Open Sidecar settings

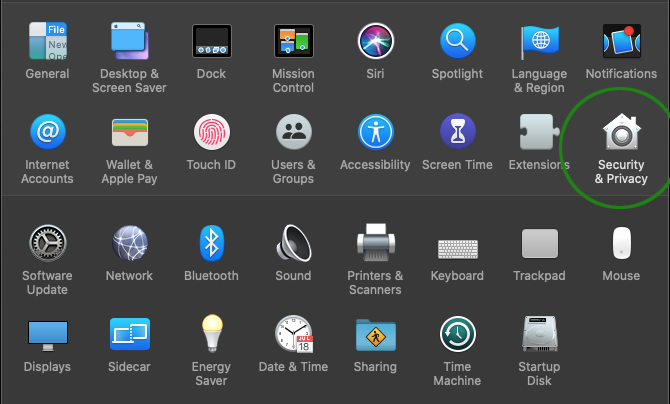click(x=129, y=334)
